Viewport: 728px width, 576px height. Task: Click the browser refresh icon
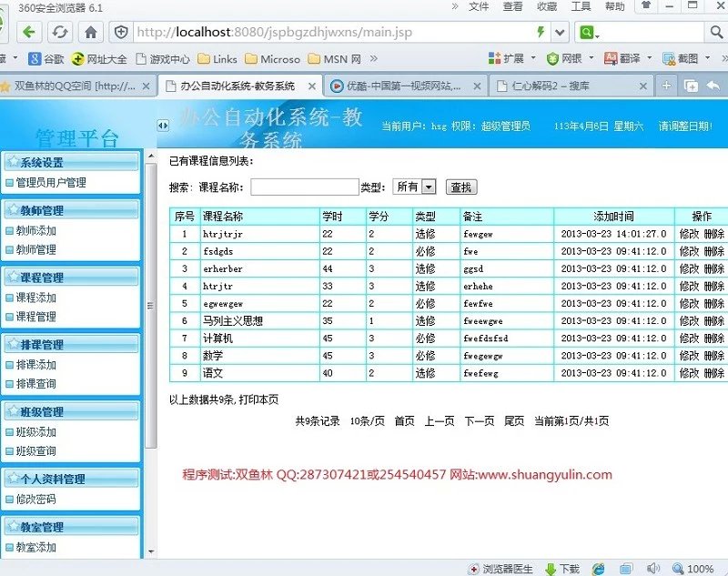tap(60, 32)
